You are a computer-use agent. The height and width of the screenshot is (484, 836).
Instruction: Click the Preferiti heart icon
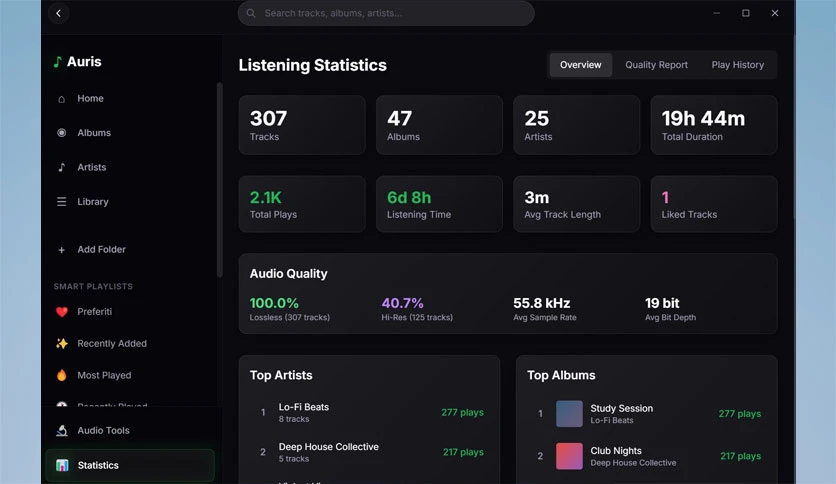pos(62,312)
